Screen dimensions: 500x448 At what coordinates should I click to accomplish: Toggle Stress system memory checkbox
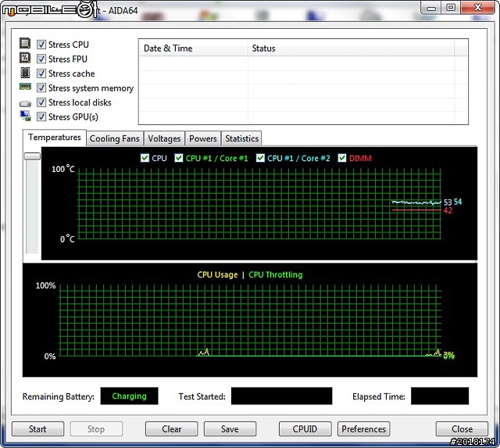(41, 88)
